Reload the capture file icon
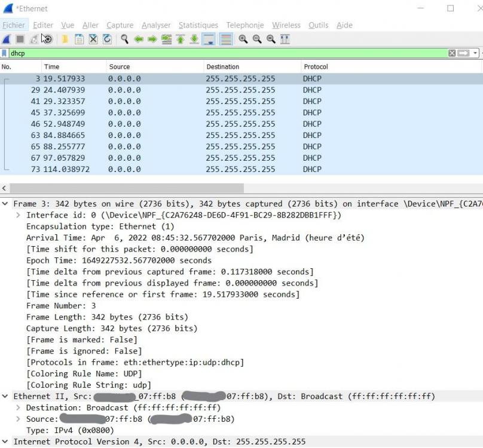 point(107,39)
